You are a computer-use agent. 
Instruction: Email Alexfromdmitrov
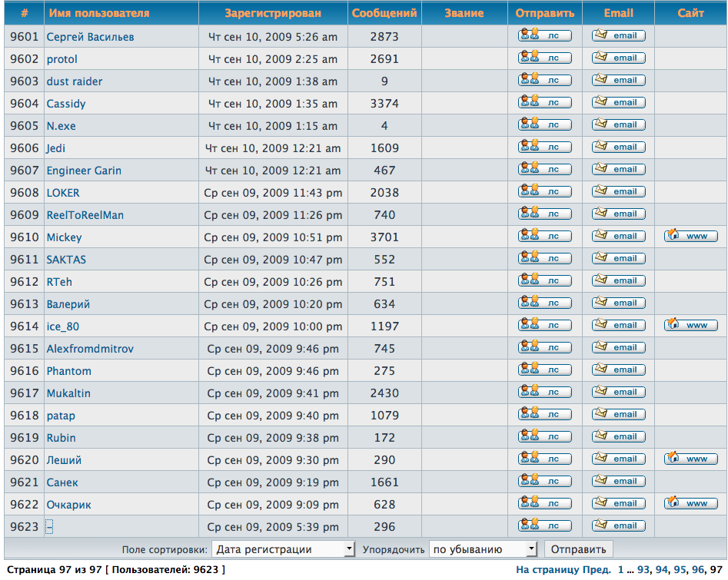[618, 347]
